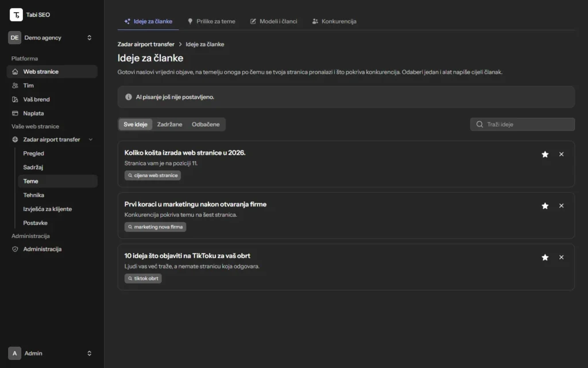Viewport: 588px width, 368px height.
Task: Click the globe icon beside Zadar airport transfer
Action: coord(15,139)
